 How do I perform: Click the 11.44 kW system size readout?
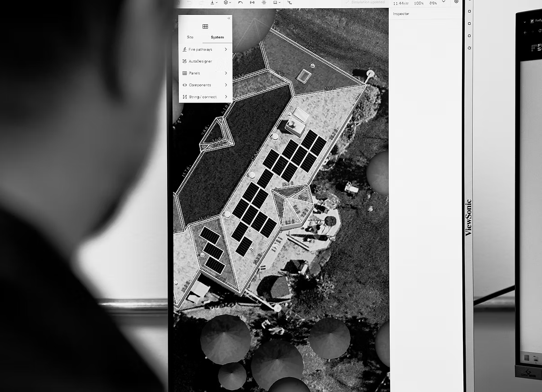coord(401,3)
